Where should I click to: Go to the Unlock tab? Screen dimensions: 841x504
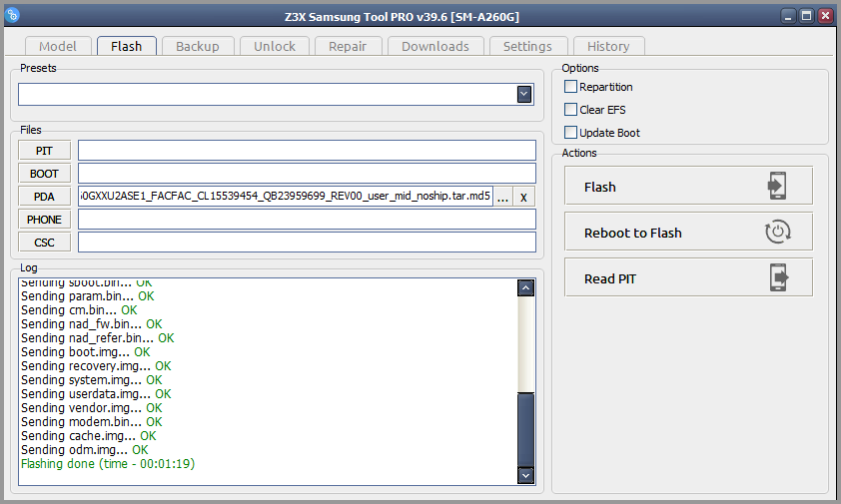click(275, 46)
